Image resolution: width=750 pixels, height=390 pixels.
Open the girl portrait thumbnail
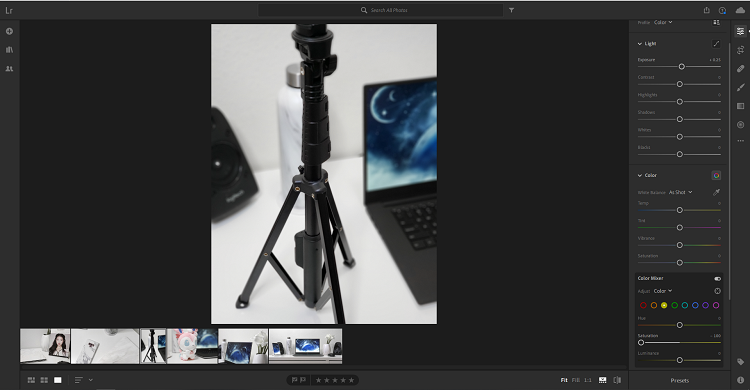(45, 346)
